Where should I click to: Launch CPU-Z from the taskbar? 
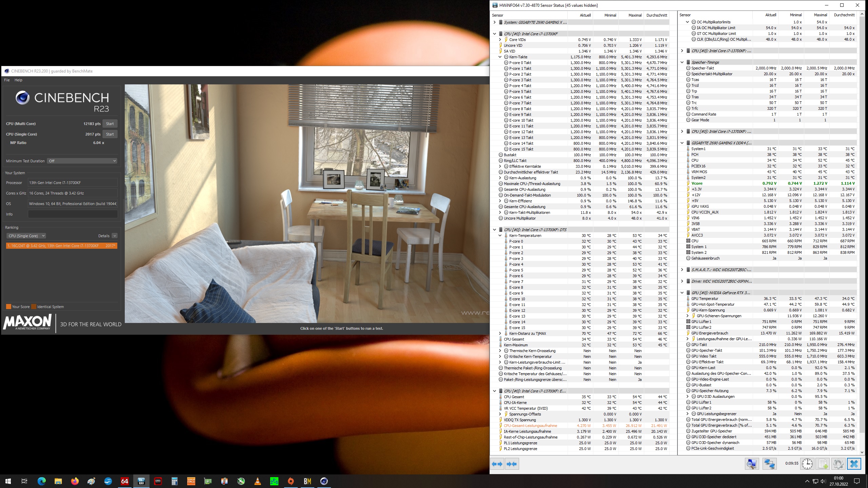click(191, 481)
